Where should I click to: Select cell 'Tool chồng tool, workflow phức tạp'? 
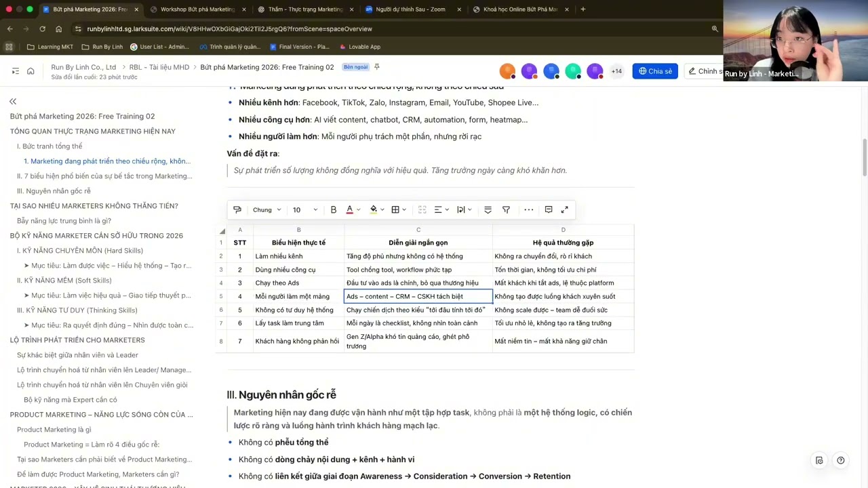418,270
